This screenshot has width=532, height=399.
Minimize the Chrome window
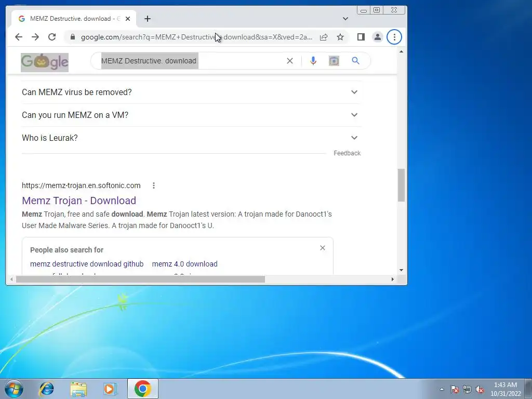coord(363,10)
